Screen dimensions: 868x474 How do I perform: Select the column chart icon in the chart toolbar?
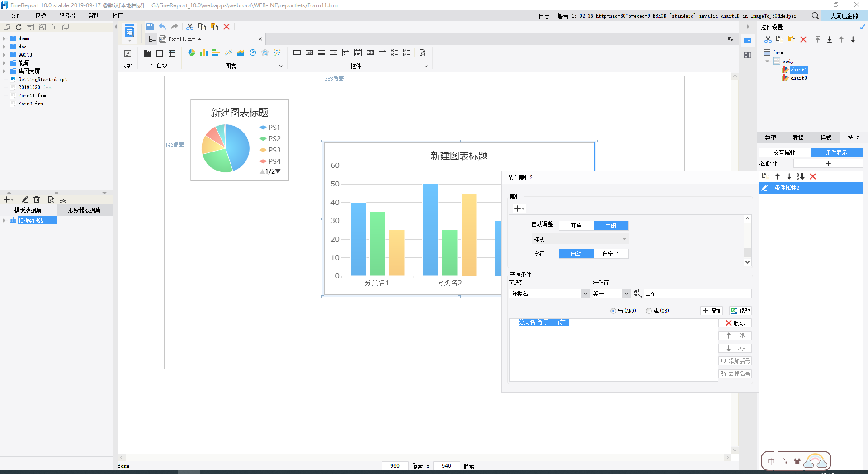click(204, 52)
